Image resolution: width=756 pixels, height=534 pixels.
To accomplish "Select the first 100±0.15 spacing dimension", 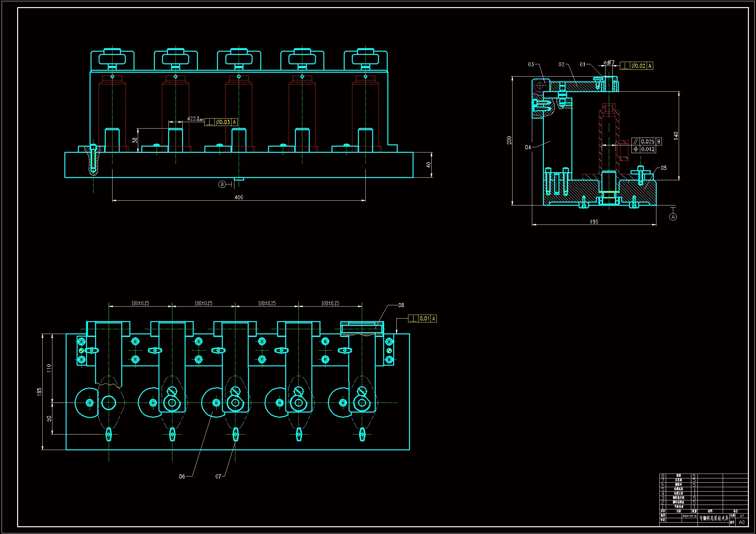I will click(x=140, y=303).
